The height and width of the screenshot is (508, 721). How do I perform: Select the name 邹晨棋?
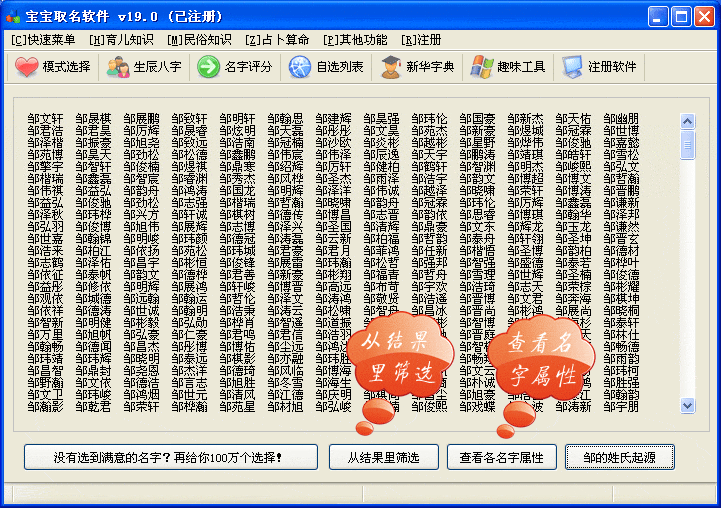(x=93, y=119)
